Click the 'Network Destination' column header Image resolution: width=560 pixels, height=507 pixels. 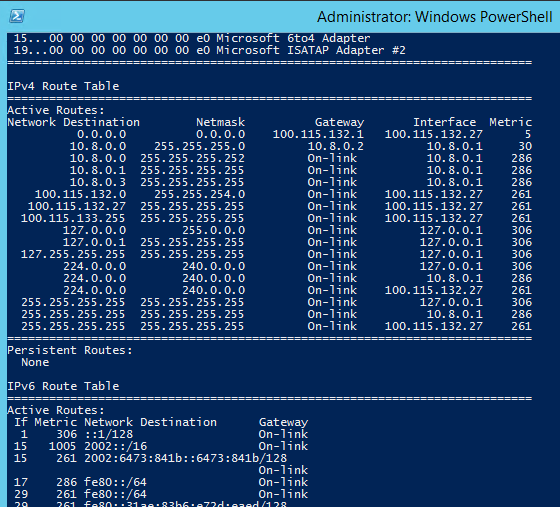(74, 122)
